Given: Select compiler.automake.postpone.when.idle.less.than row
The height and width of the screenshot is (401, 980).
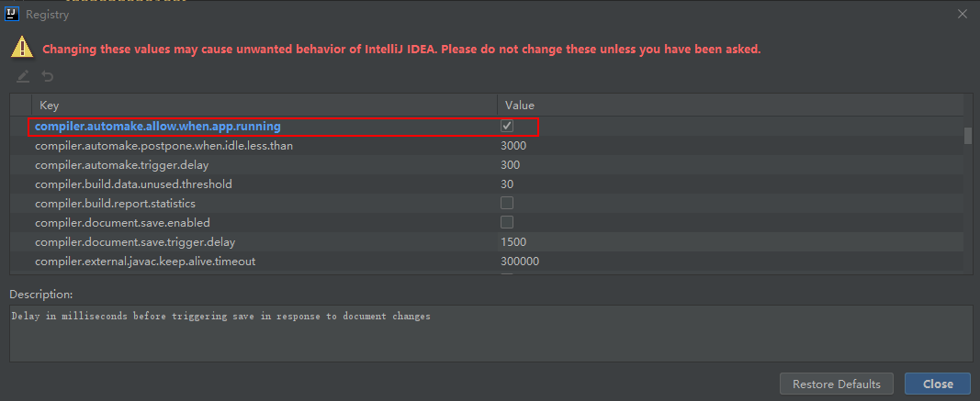Looking at the screenshot, I should (x=487, y=146).
